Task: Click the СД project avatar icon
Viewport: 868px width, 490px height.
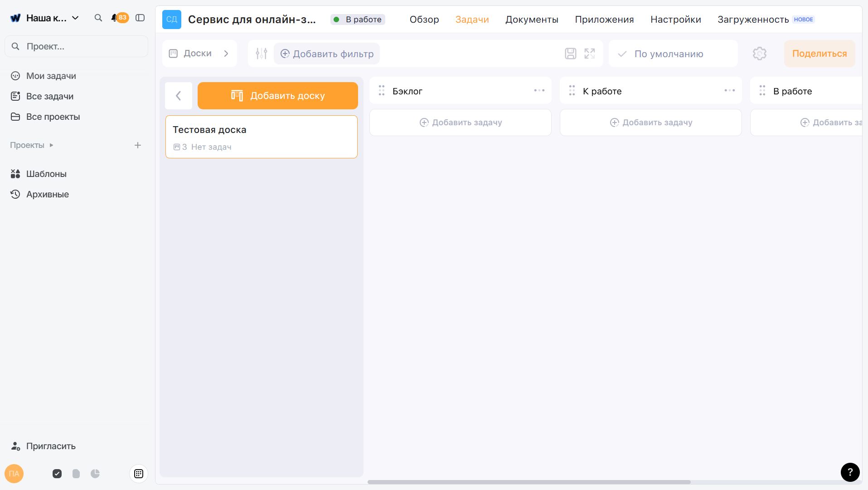Action: 172,20
